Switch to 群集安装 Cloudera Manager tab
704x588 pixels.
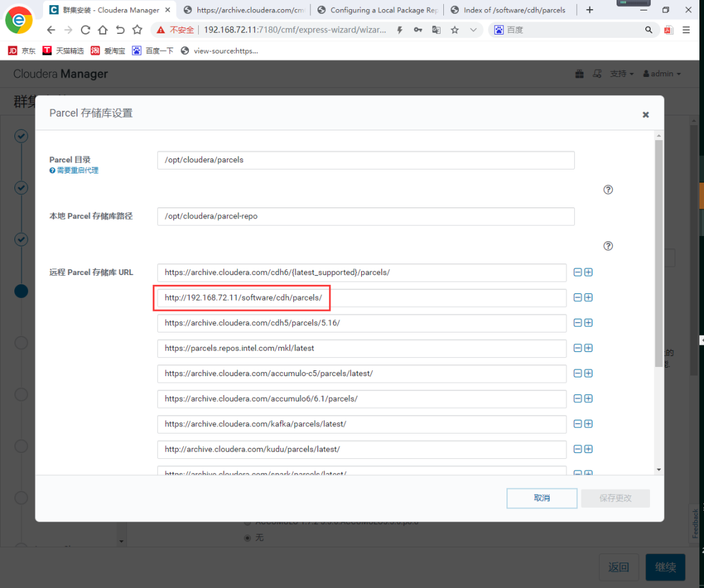coord(110,10)
